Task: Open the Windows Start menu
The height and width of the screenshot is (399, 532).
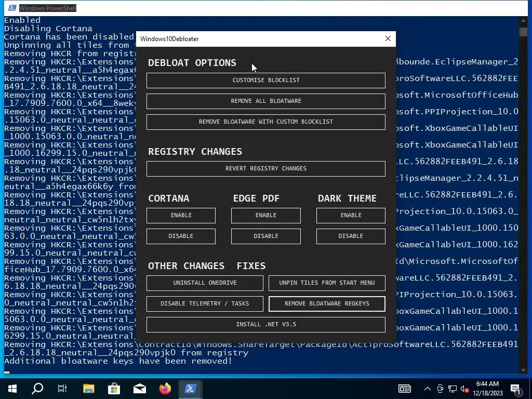Action: tap(12, 389)
